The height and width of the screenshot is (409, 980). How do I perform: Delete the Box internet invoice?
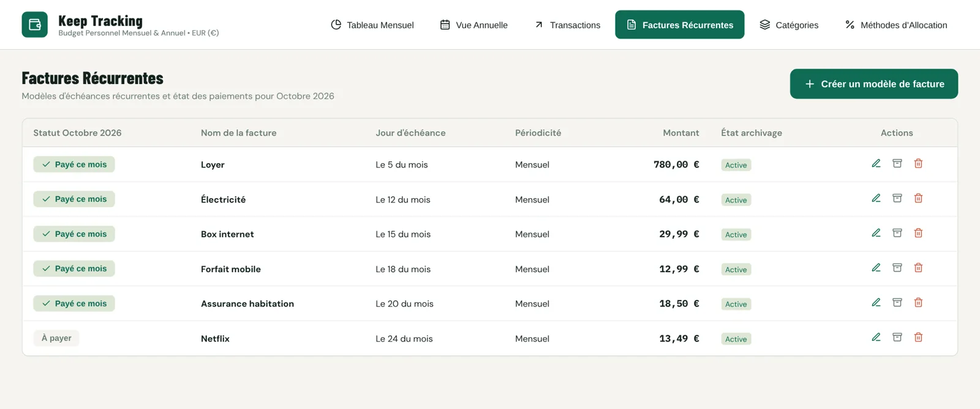coord(918,233)
